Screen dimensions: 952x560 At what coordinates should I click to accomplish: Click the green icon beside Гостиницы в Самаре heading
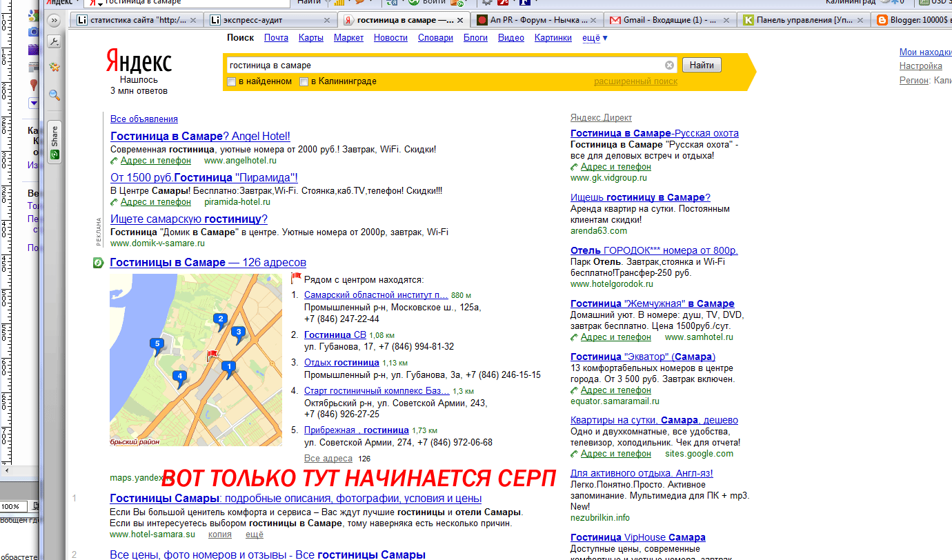(x=99, y=263)
